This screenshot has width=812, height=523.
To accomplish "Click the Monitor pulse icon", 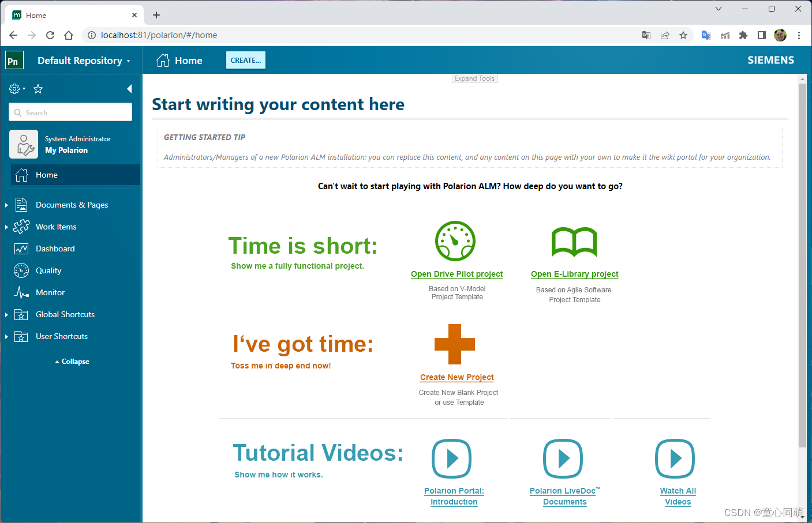I will [x=21, y=292].
